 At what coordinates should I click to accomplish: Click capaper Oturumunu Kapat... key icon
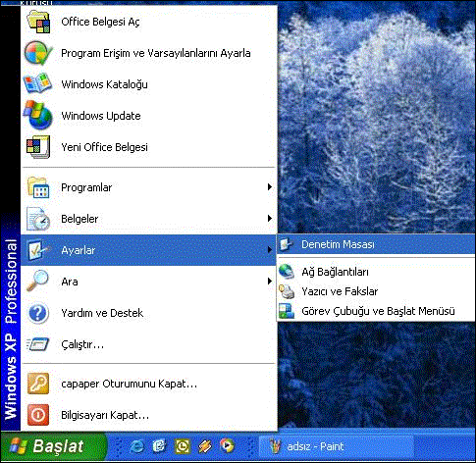point(38,384)
